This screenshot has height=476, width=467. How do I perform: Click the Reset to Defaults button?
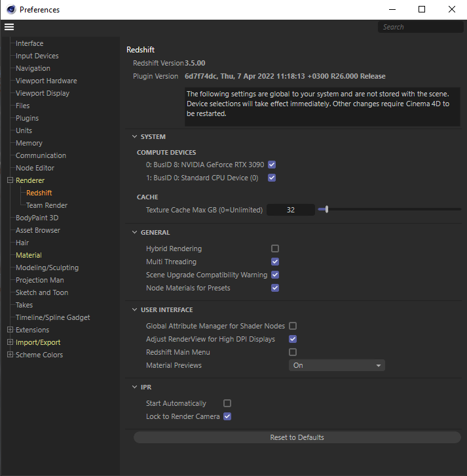(x=297, y=437)
